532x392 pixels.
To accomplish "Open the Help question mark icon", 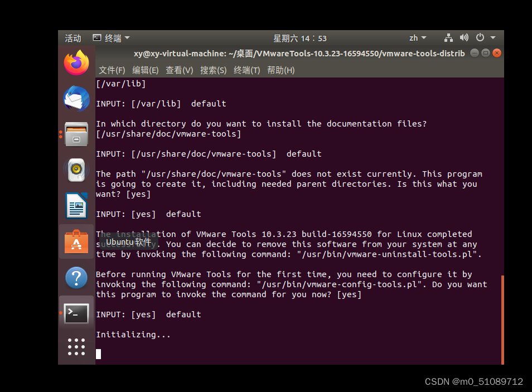I will tap(76, 278).
